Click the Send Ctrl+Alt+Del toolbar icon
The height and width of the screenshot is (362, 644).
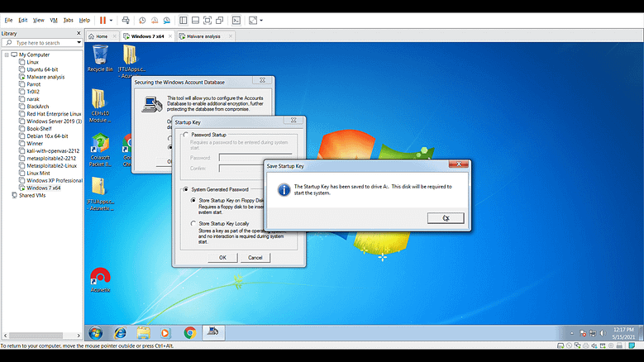pyautogui.click(x=126, y=20)
